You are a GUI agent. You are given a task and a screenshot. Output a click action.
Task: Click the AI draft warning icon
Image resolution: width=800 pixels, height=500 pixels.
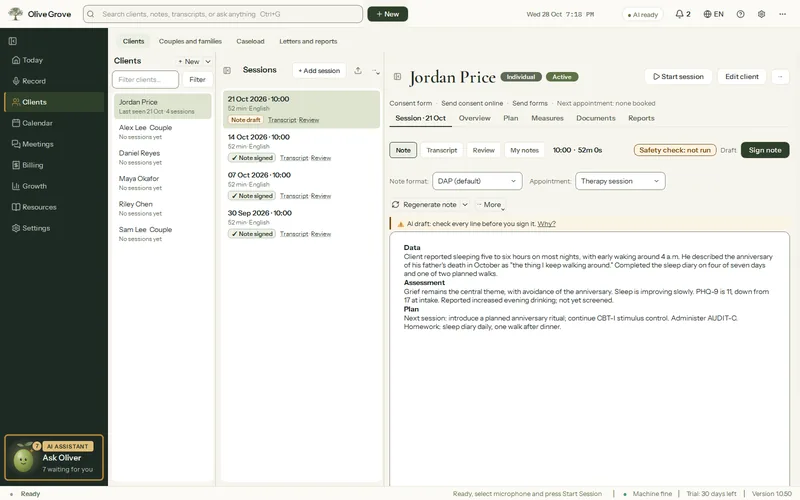(401, 224)
